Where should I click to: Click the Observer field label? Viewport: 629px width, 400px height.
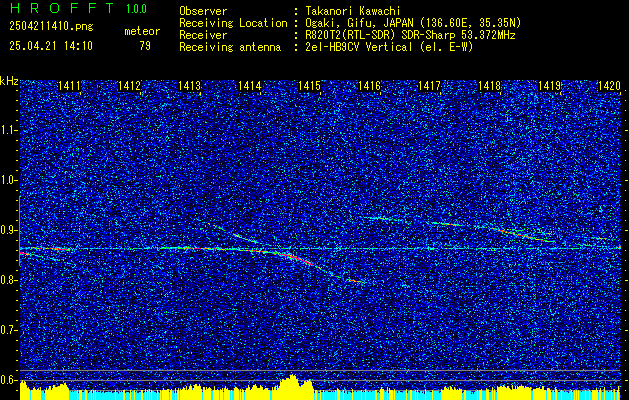203,11
